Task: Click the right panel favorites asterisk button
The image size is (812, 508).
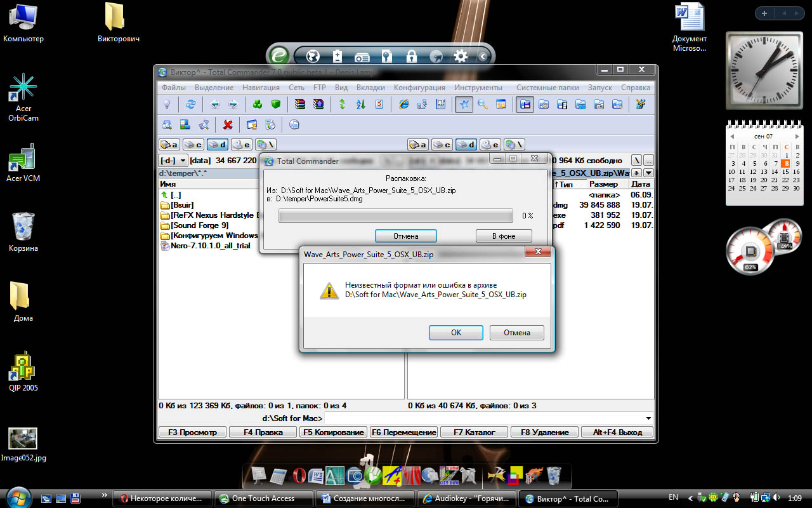Action: coord(637,173)
